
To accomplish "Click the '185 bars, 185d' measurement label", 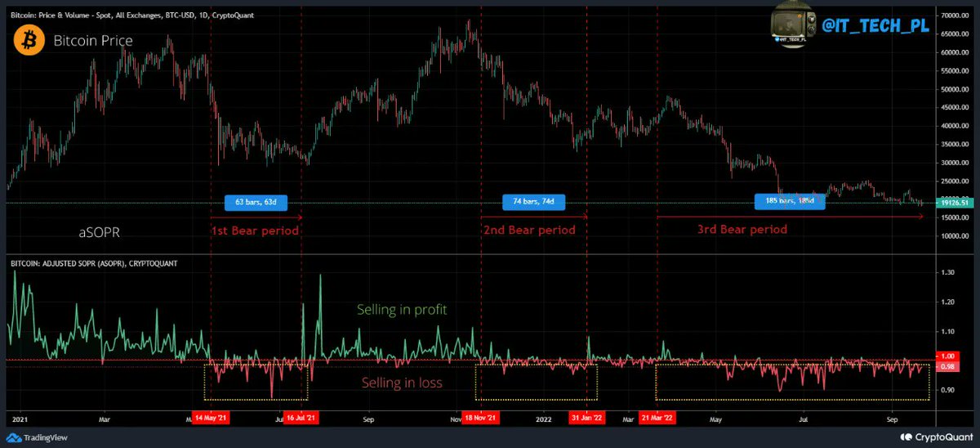I will coord(791,201).
